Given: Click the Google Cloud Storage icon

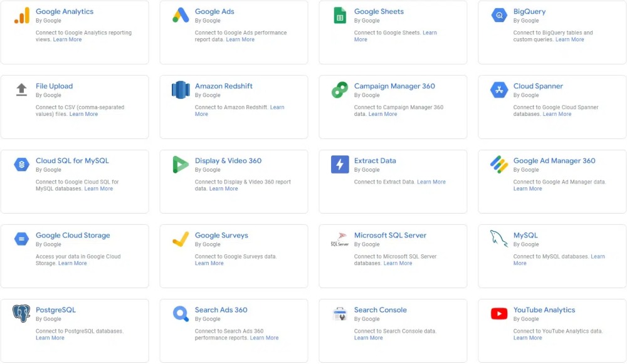Looking at the screenshot, I should tap(21, 239).
